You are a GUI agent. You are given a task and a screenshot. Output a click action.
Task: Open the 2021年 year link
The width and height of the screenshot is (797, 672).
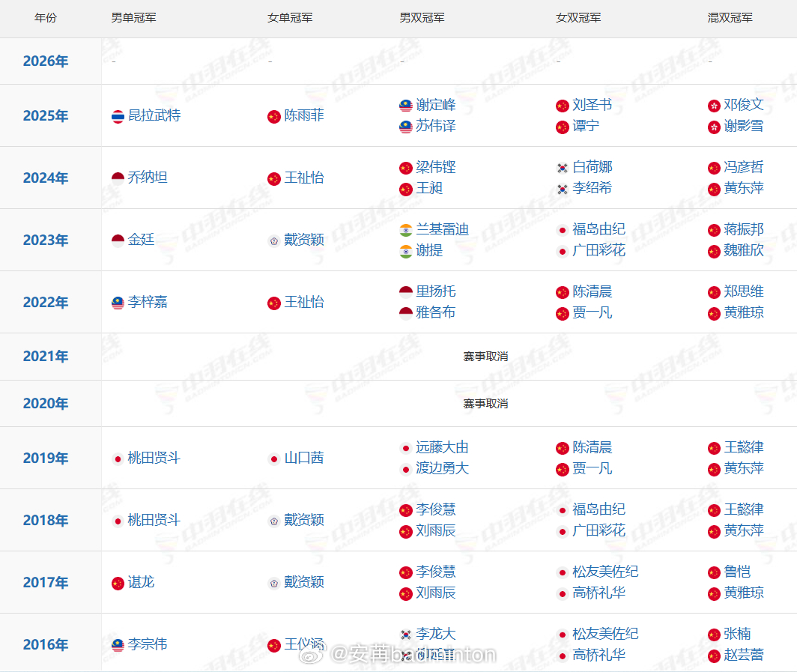46,357
